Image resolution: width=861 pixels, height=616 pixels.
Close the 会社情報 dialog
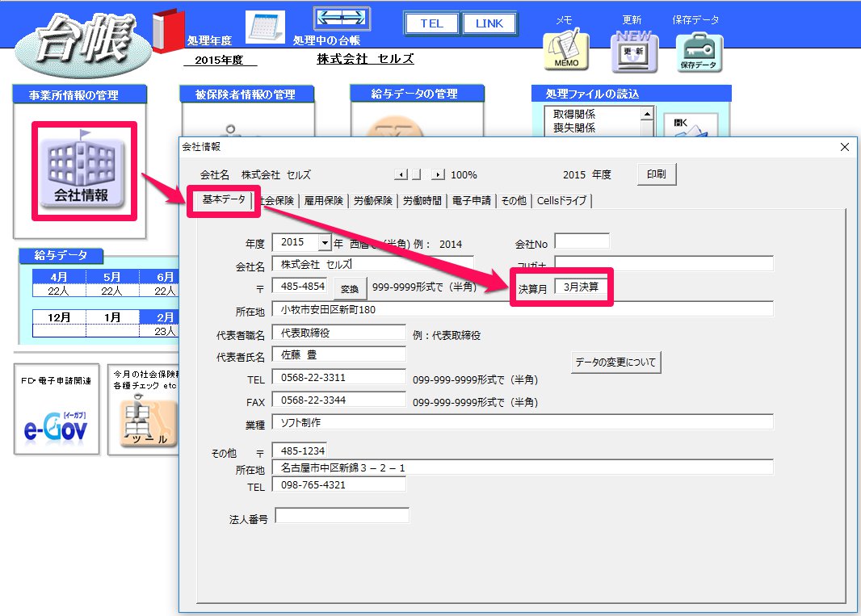(x=845, y=147)
